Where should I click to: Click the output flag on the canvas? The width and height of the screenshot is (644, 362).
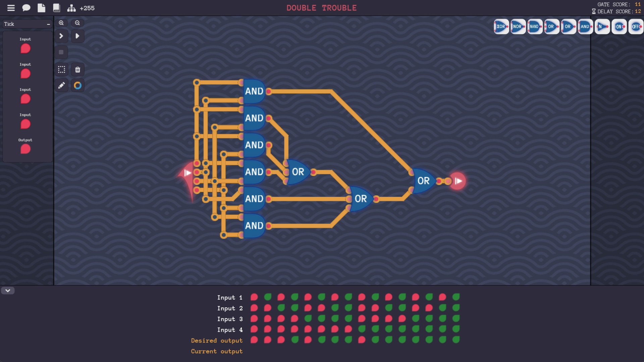pyautogui.click(x=458, y=181)
